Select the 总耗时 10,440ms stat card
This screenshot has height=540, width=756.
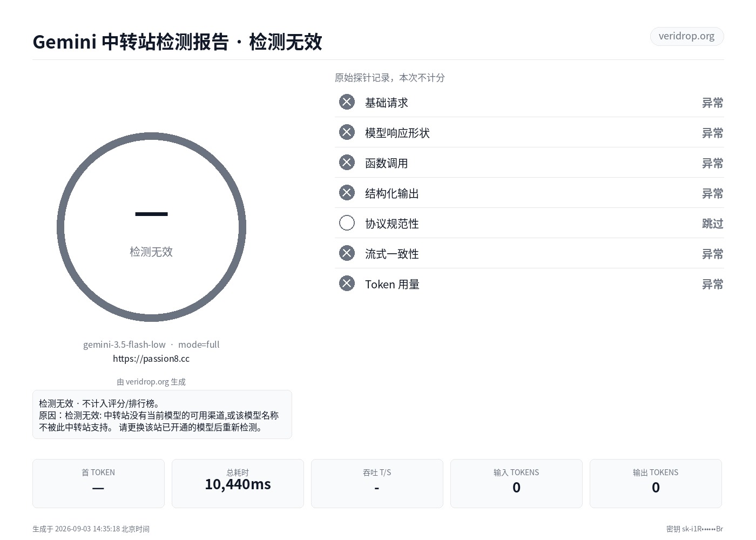pyautogui.click(x=238, y=483)
